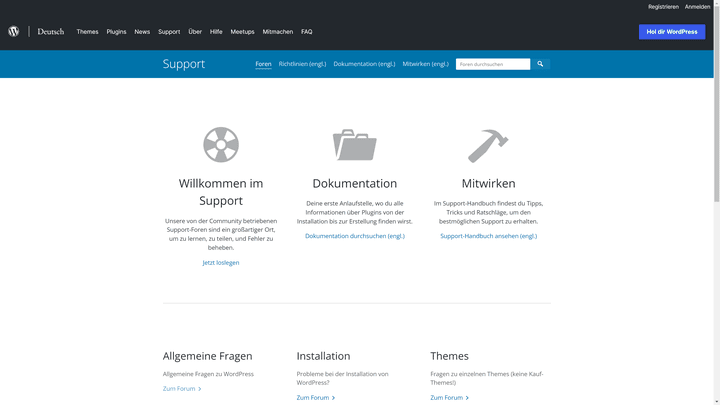Click the Mitwirken heading

click(x=488, y=183)
